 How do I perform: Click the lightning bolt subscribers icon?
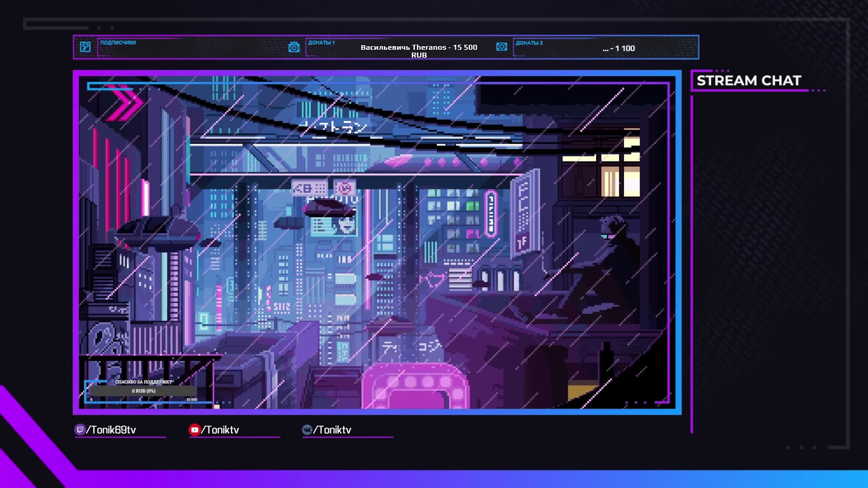85,47
